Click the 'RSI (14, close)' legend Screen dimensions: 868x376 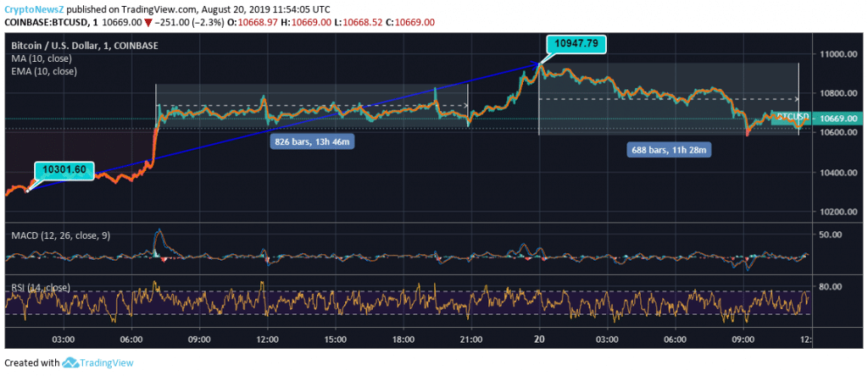point(41,288)
